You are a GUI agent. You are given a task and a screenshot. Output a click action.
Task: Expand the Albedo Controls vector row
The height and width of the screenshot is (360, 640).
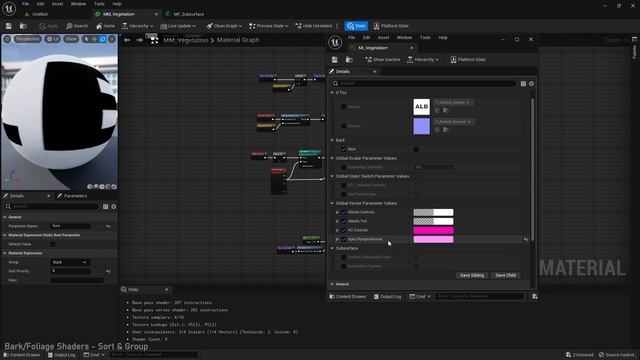pos(337,212)
